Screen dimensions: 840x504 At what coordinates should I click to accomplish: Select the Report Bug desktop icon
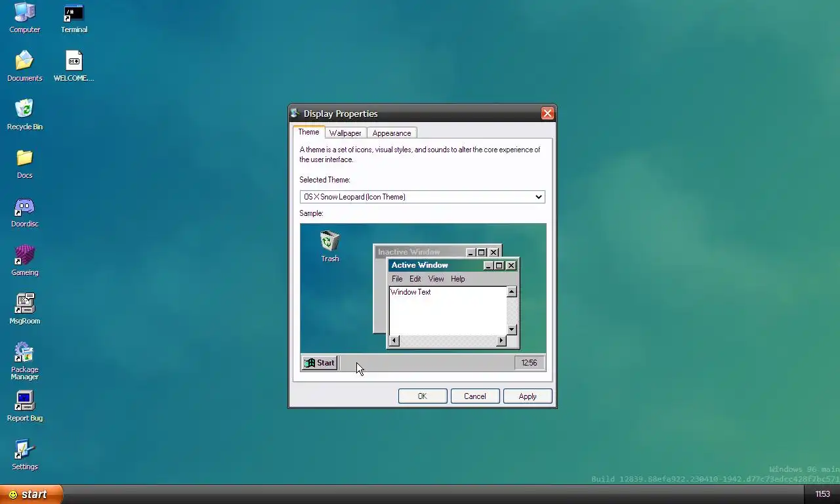(25, 407)
